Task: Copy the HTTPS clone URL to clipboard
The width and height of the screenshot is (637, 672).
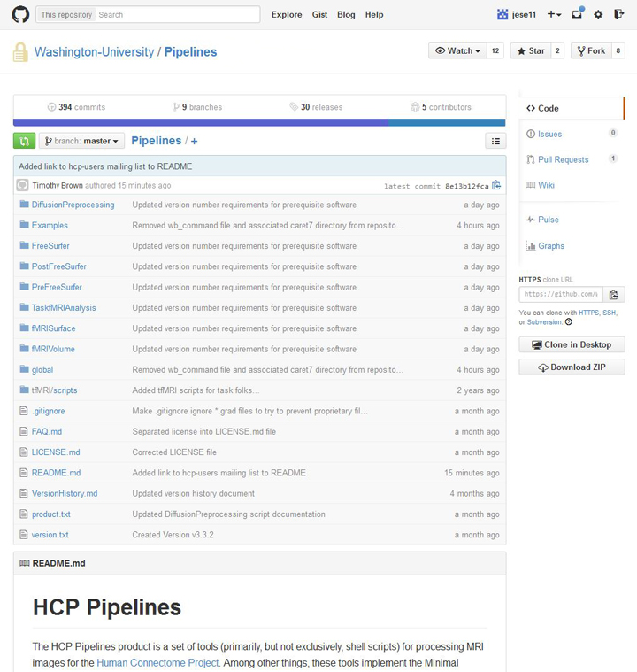Action: pos(613,295)
